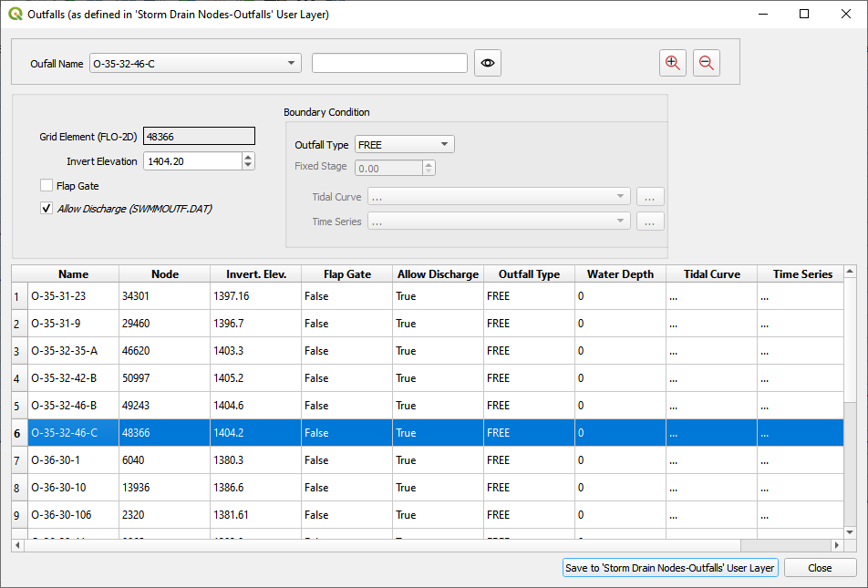Expand the Outfall Type combo box

(x=404, y=144)
